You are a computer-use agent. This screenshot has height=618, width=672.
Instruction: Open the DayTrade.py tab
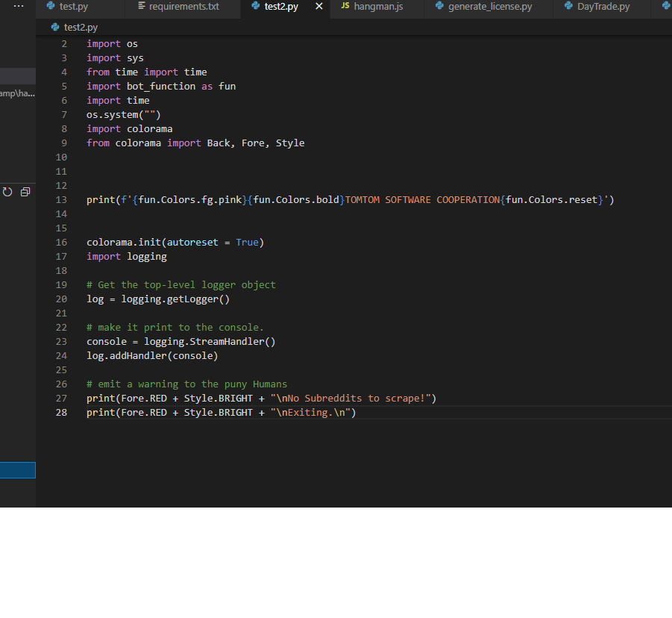click(x=603, y=7)
